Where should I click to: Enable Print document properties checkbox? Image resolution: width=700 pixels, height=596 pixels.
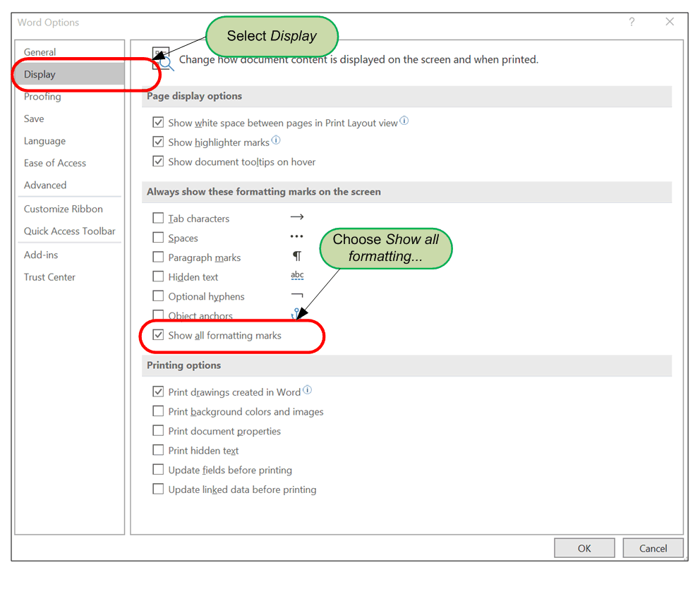(158, 430)
